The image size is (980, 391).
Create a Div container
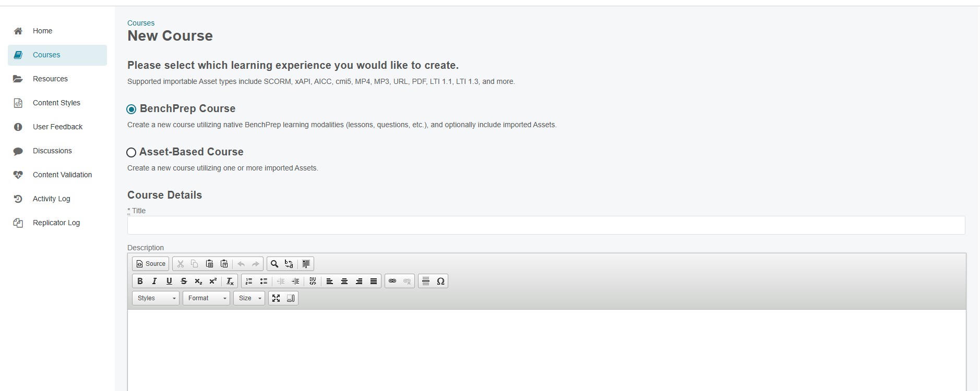313,281
